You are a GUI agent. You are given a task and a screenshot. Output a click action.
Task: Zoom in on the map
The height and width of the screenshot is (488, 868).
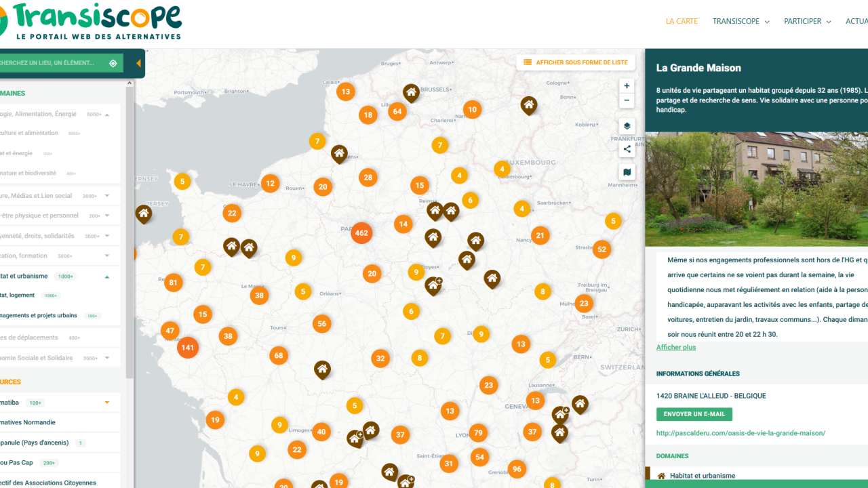[627, 86]
